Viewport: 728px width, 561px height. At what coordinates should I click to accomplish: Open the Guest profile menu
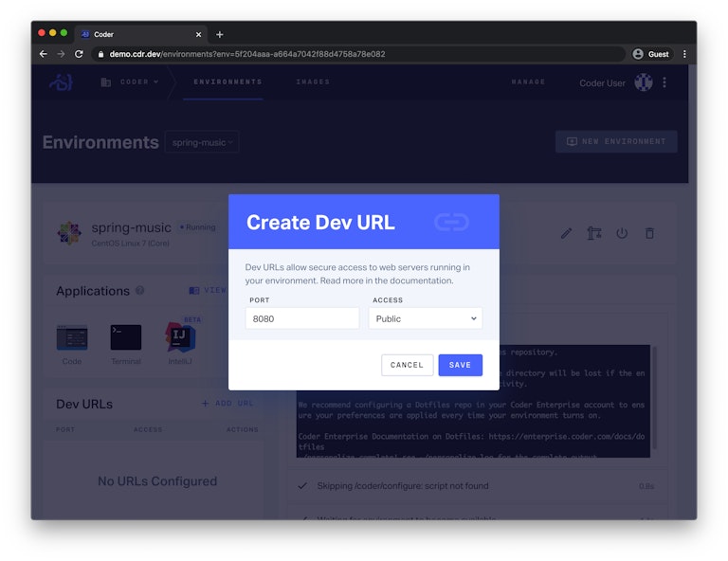[x=652, y=54]
